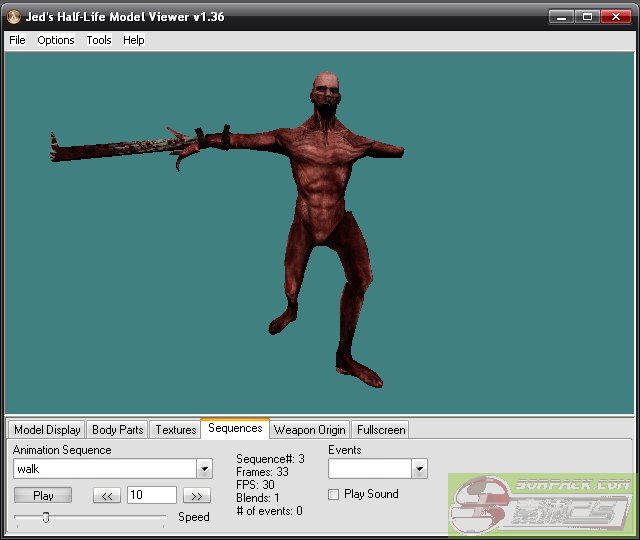This screenshot has height=540, width=640.
Task: Enable the Play Sound checkbox
Action: coord(334,494)
